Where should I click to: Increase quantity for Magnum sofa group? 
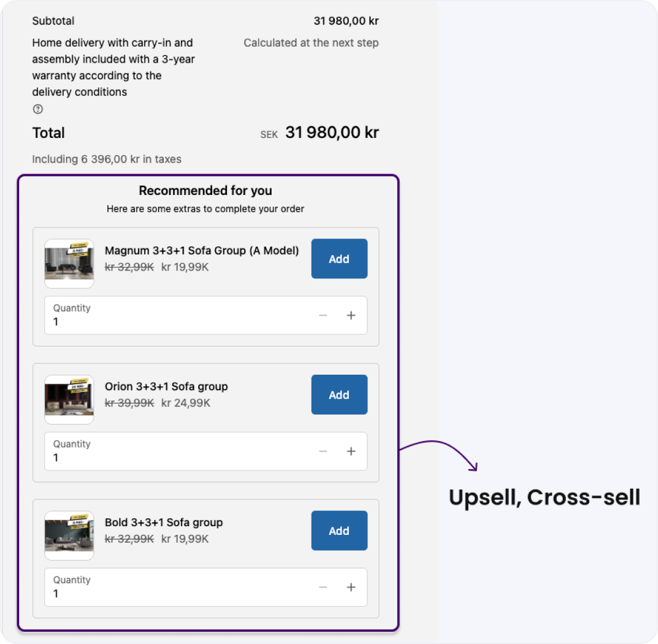pyautogui.click(x=351, y=315)
